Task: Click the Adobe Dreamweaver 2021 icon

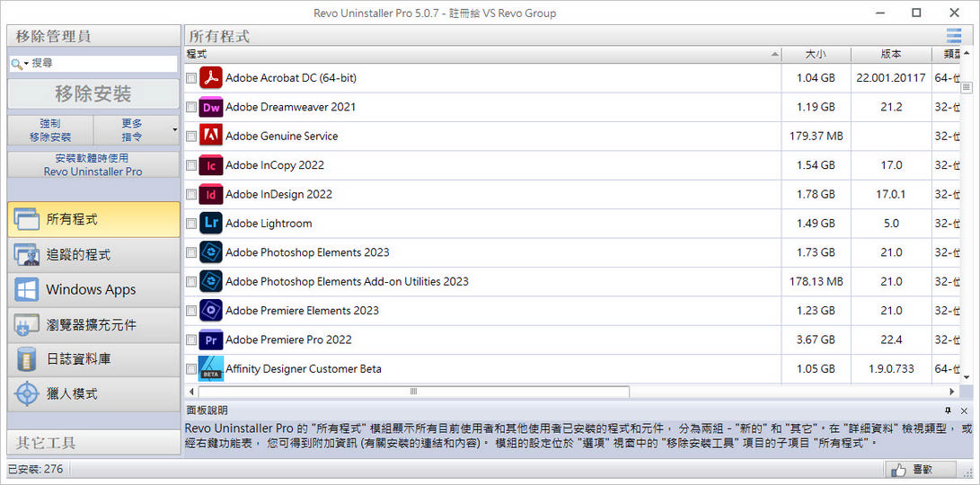Action: pyautogui.click(x=210, y=107)
